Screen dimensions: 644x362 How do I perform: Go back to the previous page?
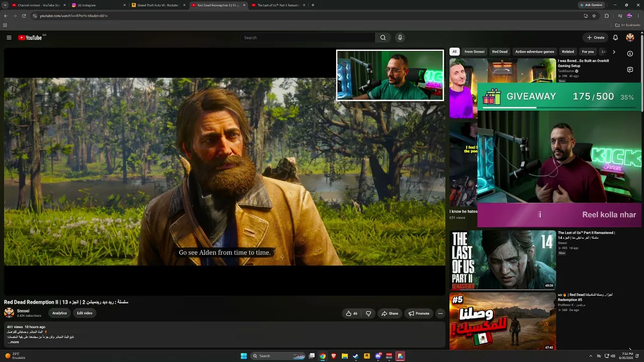click(x=6, y=16)
